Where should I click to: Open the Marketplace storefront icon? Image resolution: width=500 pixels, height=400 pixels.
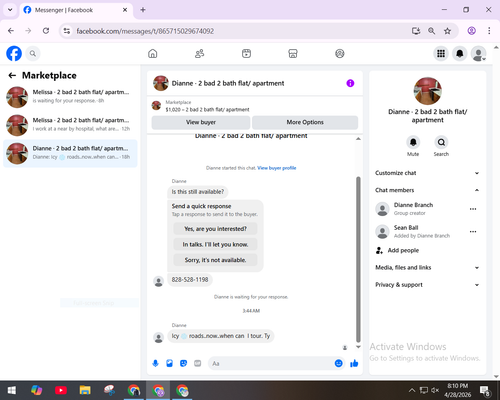coord(293,53)
